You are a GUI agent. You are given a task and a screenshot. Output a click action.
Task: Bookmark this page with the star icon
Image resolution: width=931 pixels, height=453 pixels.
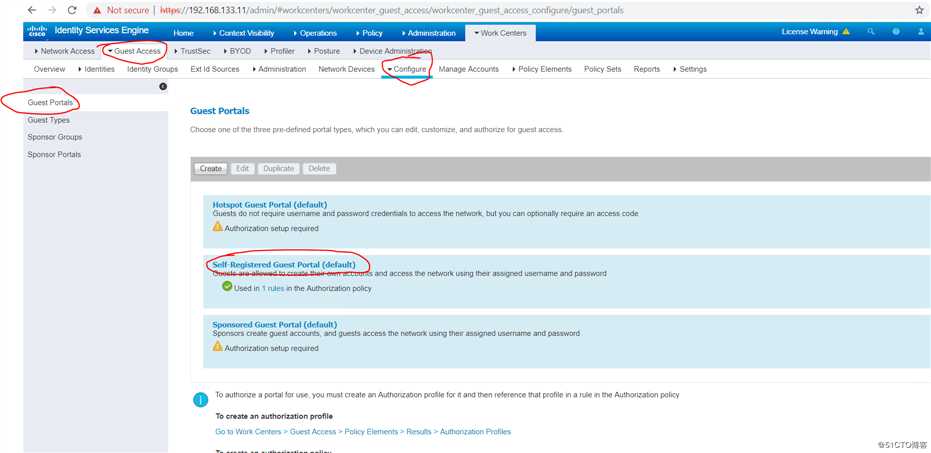[x=920, y=10]
